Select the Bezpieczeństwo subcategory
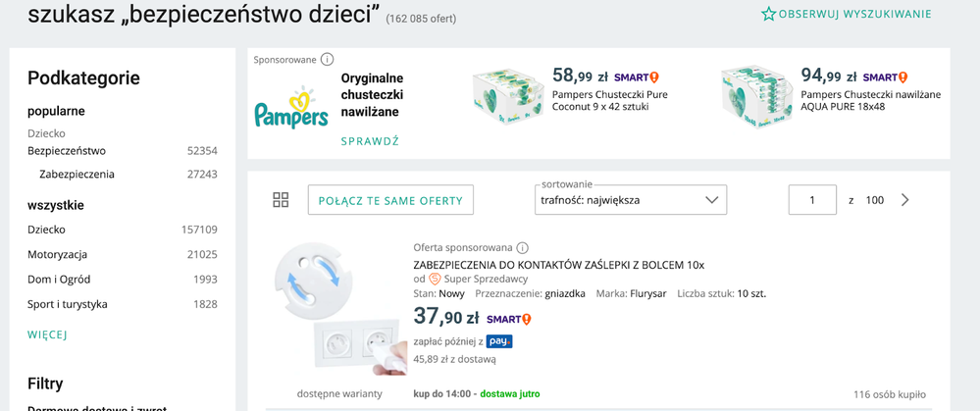This screenshot has height=411, width=980. pyautogui.click(x=67, y=151)
